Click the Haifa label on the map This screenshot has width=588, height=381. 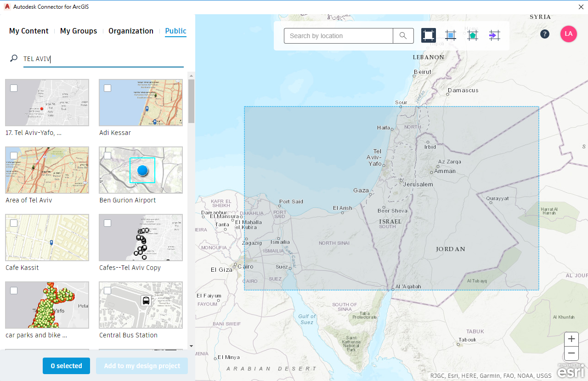[384, 128]
